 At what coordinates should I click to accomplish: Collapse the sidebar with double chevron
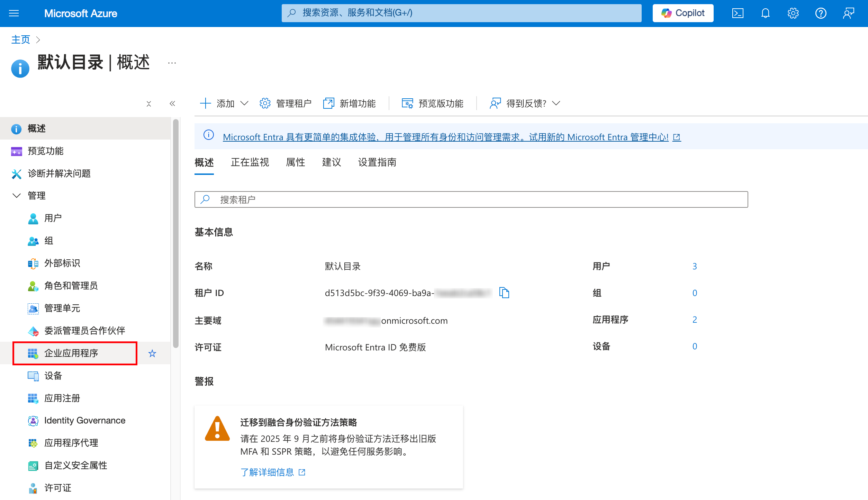(172, 104)
